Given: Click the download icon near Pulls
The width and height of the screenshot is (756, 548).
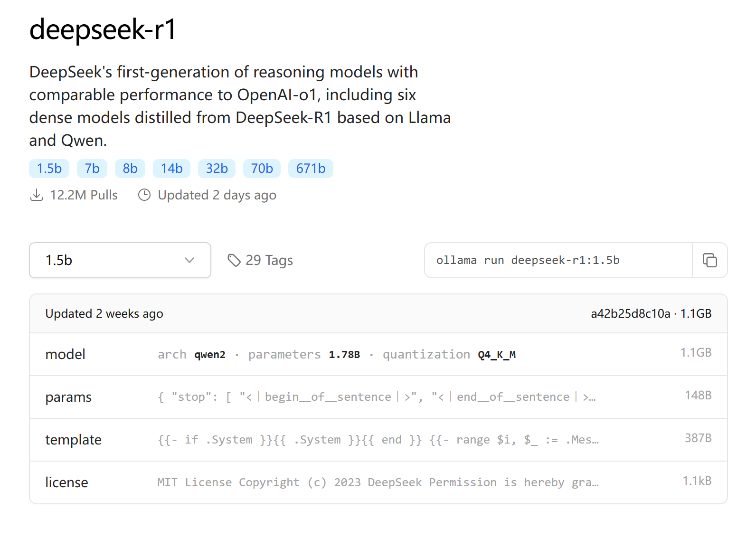Looking at the screenshot, I should [x=37, y=195].
